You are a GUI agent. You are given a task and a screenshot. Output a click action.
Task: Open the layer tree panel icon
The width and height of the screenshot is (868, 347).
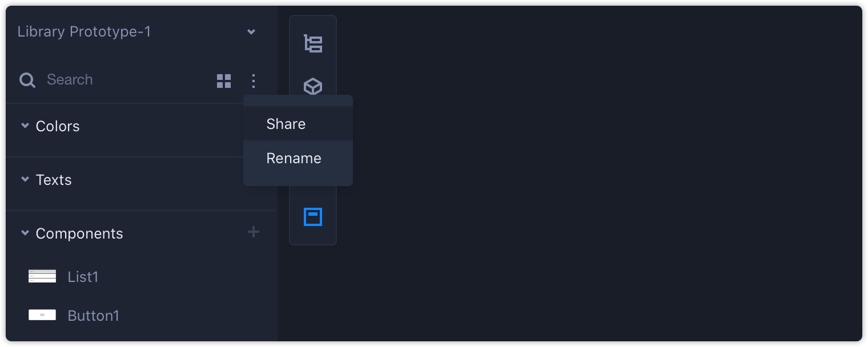pos(313,43)
